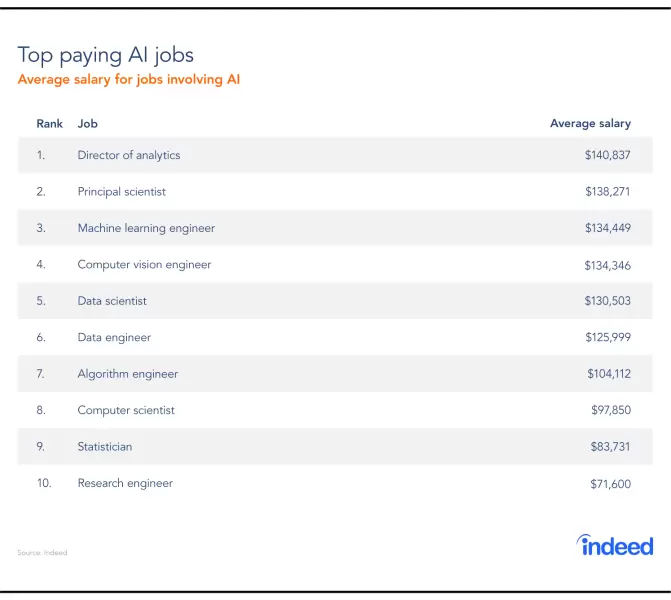Click the Principal scientist job title
The image size is (671, 600).
click(x=122, y=191)
